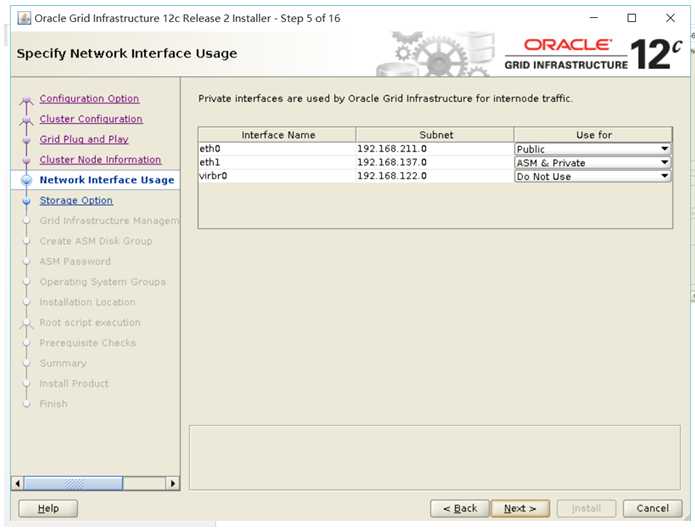
Task: Click the Cluster Node Information step marker
Action: pos(27,160)
